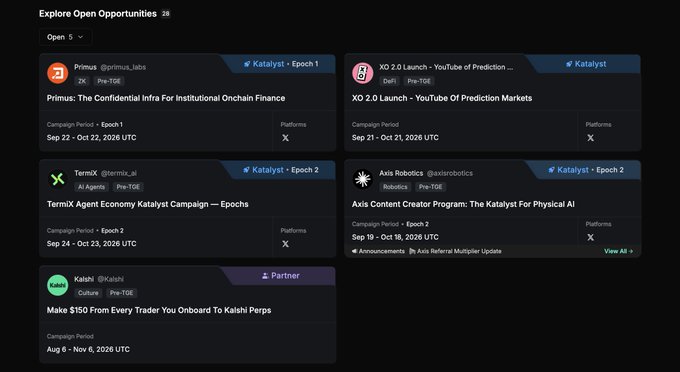
Task: Click the 28 count badge beside Explore Open Opportunities
Action: [166, 13]
